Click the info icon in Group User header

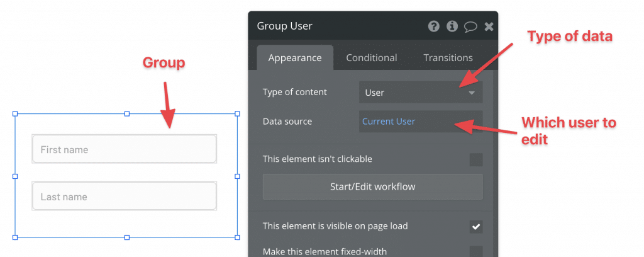coord(452,26)
